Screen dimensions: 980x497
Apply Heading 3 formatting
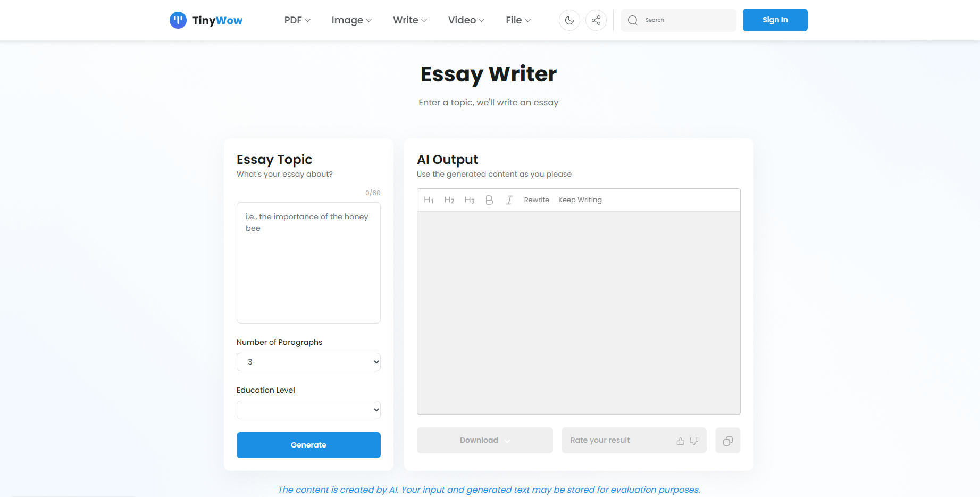click(x=470, y=200)
